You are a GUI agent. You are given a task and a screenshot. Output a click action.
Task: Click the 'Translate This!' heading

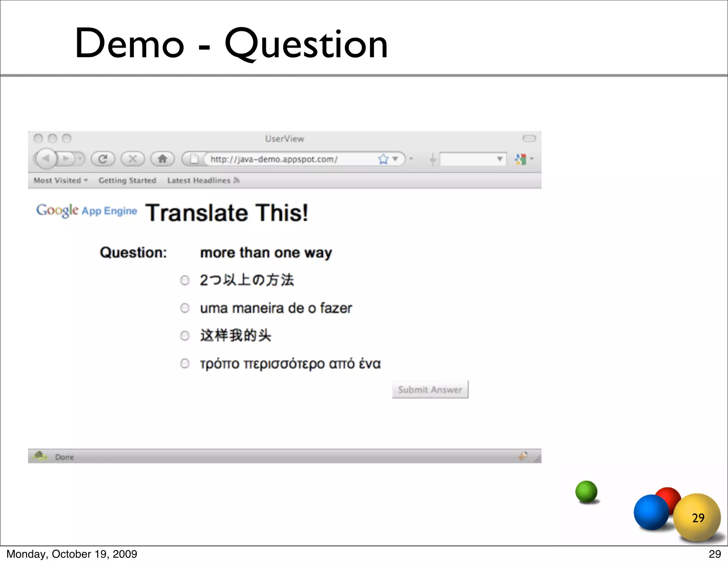[227, 213]
